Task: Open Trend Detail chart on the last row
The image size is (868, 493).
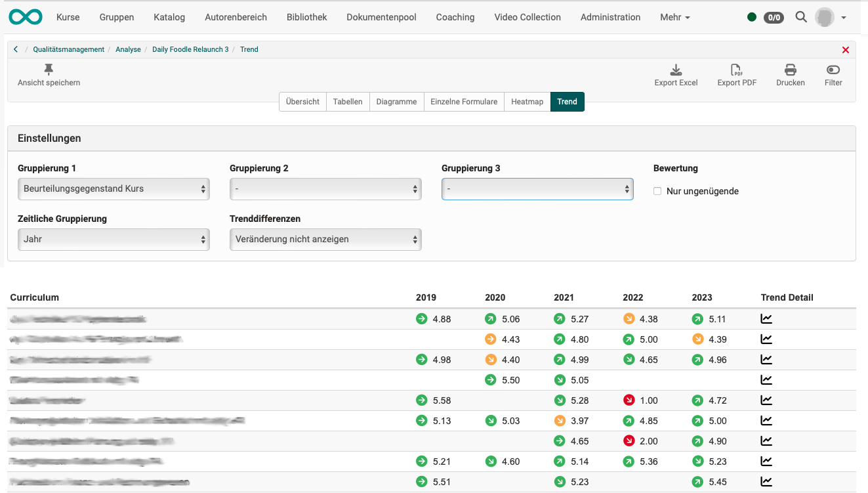Action: [766, 481]
